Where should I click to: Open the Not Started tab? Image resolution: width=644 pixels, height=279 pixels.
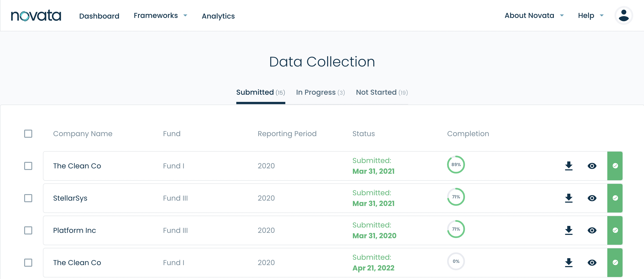382,92
